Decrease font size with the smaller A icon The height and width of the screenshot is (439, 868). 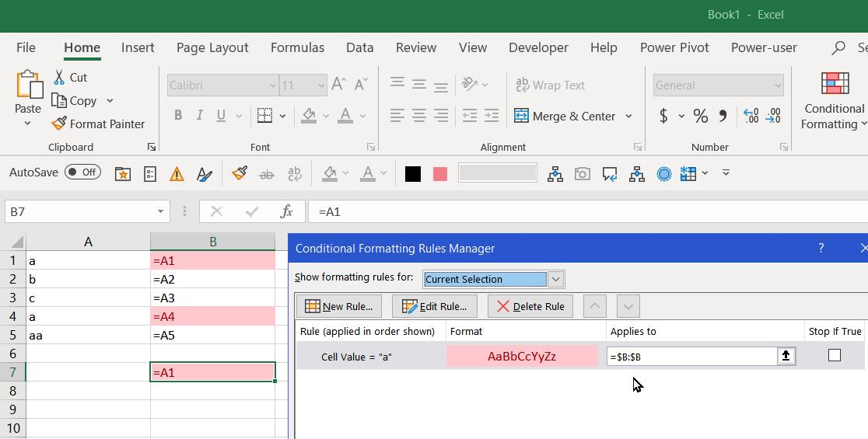click(x=361, y=85)
